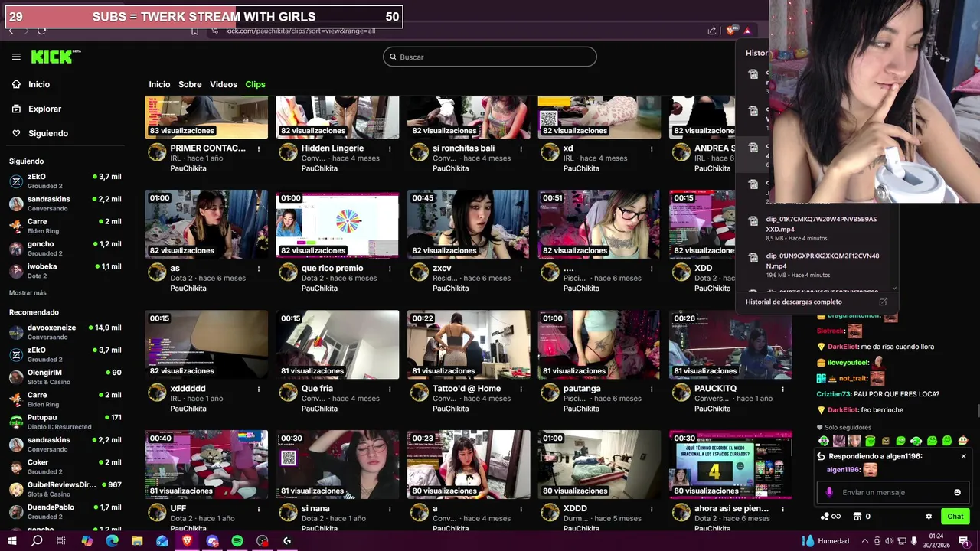Switch to the Inicio channel tab

pyautogui.click(x=159, y=84)
